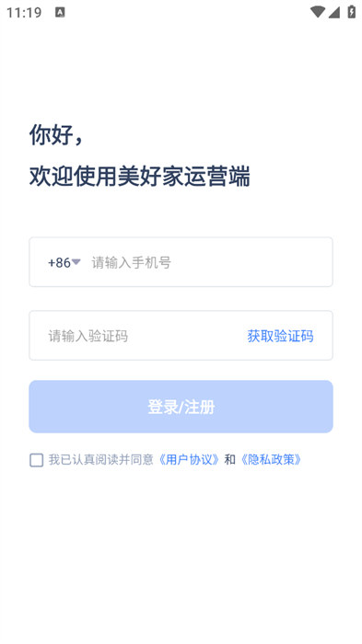362x644 pixels.
Task: Tap 获取验证码 to request a code
Action: pos(280,336)
